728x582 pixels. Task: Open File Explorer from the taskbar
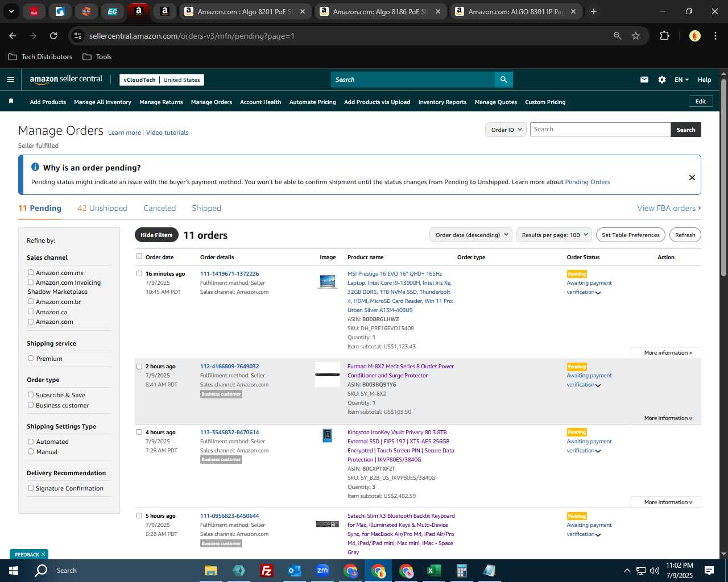(x=210, y=571)
